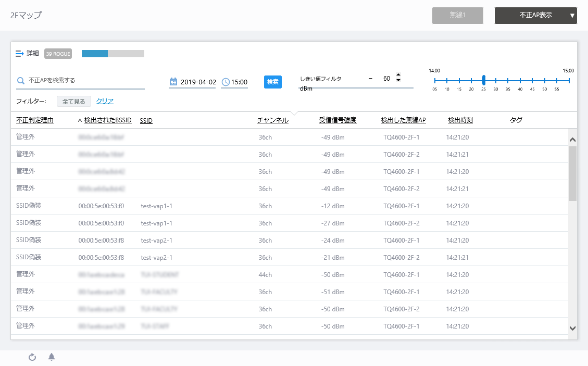The image size is (588, 366).
Task: Open the calendar date picker icon
Action: coord(173,82)
